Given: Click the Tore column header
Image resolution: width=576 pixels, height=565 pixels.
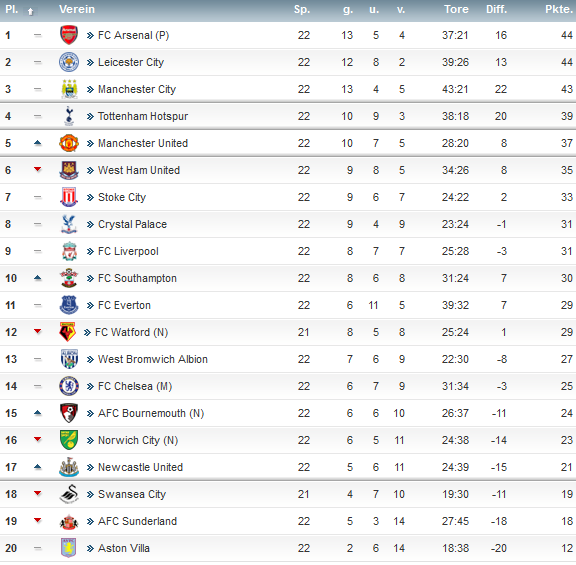Looking at the screenshot, I should coord(456,9).
